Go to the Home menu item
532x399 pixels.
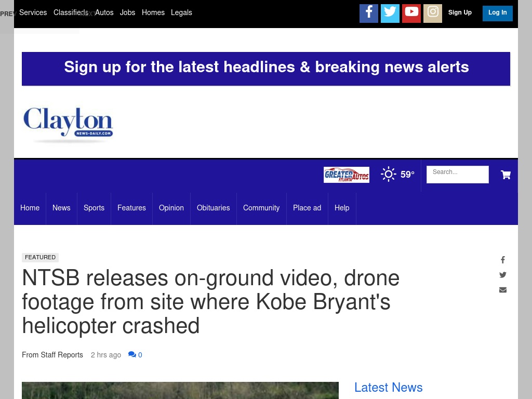pos(30,208)
